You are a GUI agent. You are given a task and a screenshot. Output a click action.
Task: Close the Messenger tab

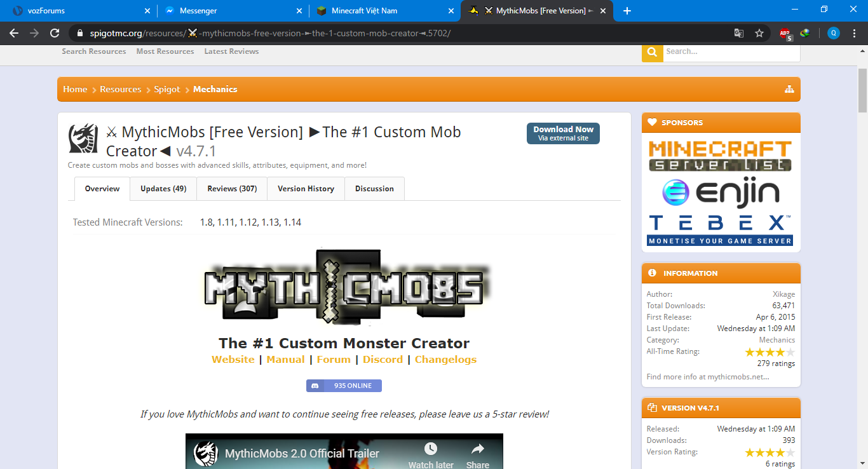tap(300, 11)
